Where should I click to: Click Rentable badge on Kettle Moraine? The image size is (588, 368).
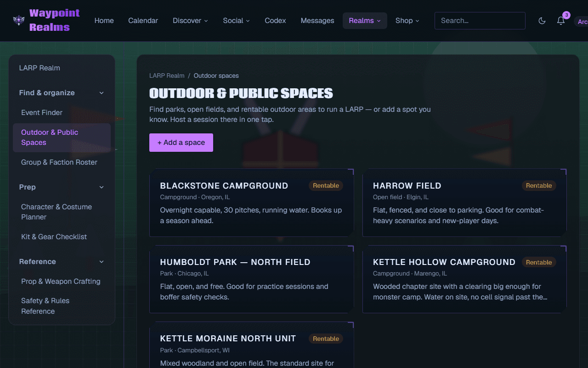326,339
